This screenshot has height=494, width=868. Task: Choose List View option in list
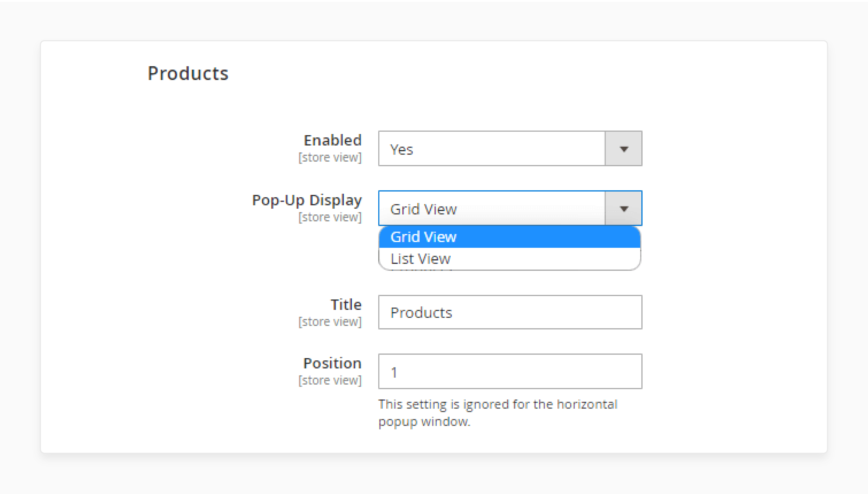coord(509,259)
